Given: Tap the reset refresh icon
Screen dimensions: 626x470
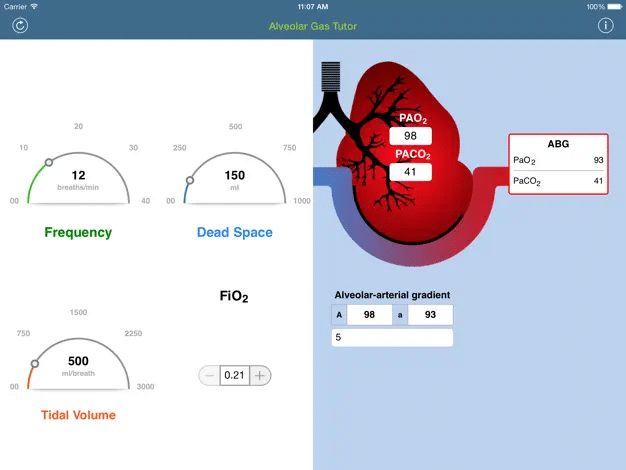Looking at the screenshot, I should tap(20, 26).
